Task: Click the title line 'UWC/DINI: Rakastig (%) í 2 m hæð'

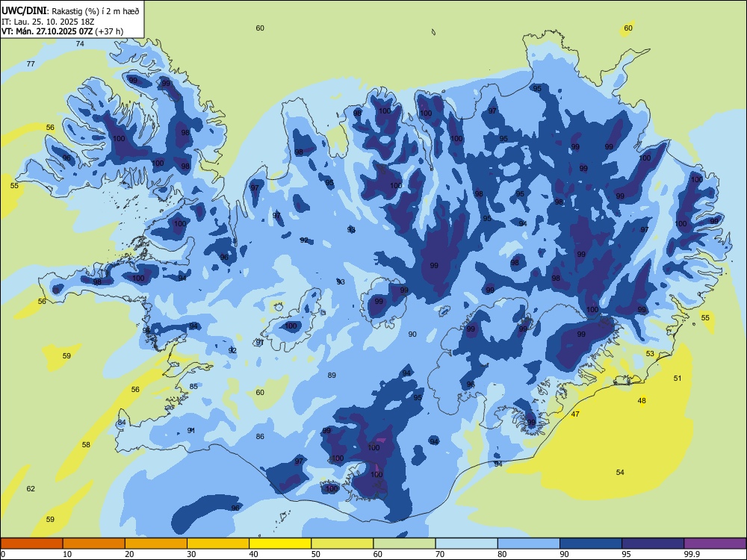Action: 70,10
